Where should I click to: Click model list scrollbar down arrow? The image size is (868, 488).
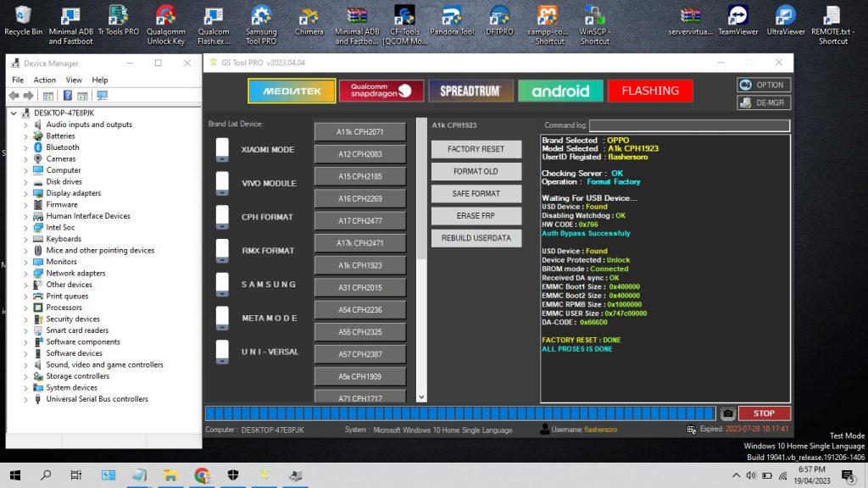tap(421, 397)
